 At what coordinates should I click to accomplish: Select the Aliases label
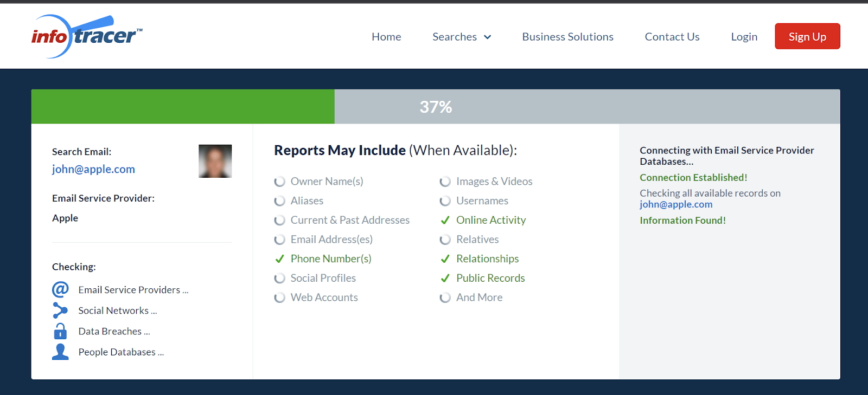point(307,201)
